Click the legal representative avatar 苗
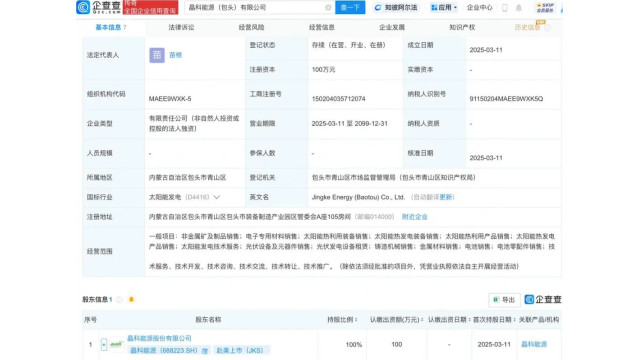The width and height of the screenshot is (640, 360). pos(157,55)
